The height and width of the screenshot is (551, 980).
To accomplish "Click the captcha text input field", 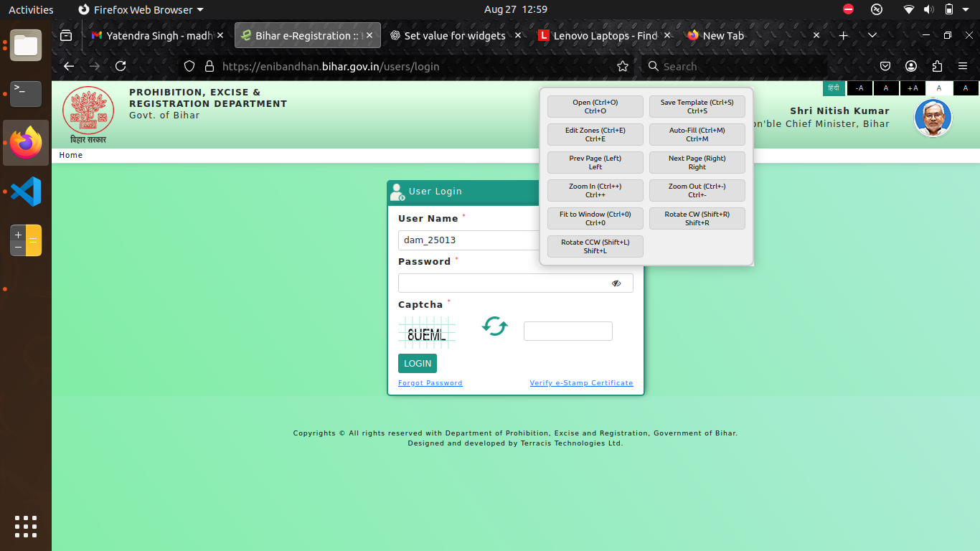I will click(x=567, y=331).
